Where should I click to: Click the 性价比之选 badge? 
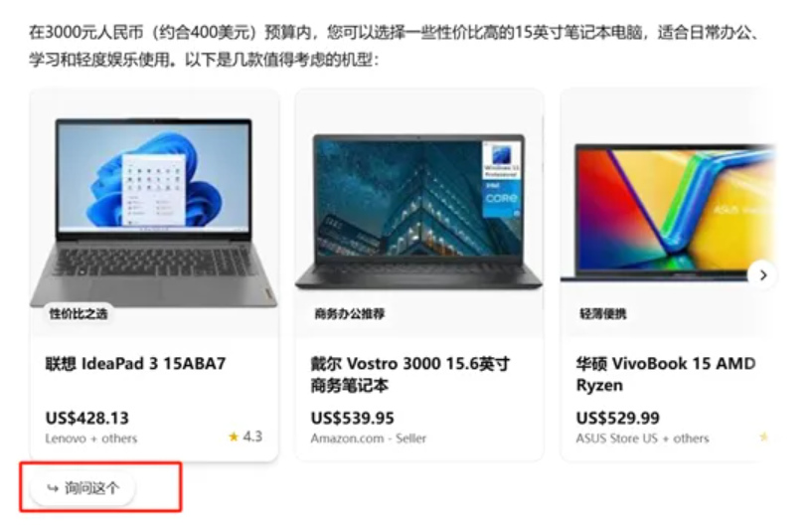tap(79, 313)
